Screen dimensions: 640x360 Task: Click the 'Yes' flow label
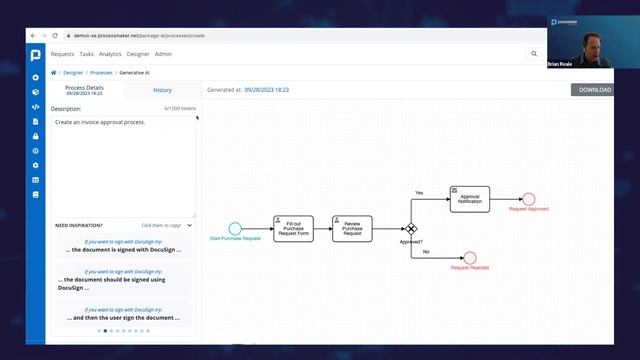419,193
